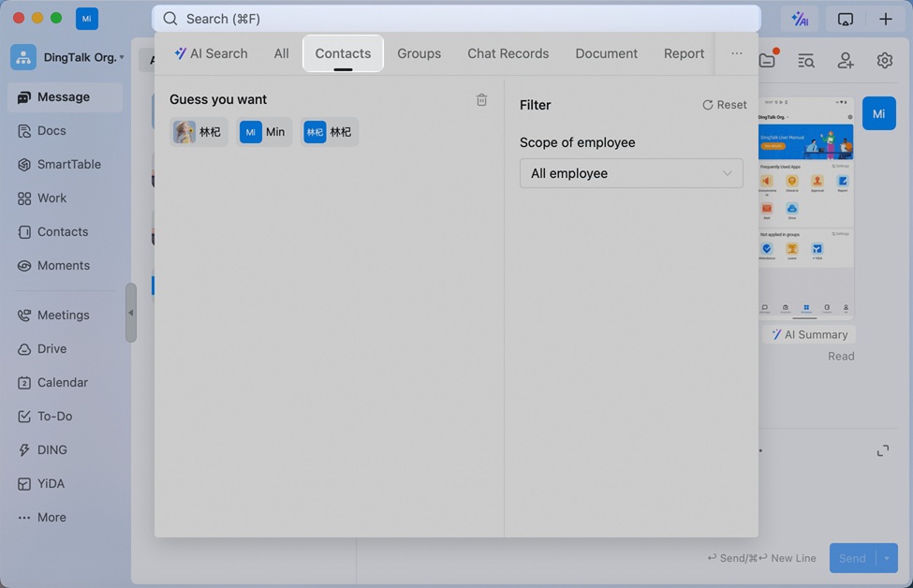
Task: Click the AI Summary button
Action: pos(809,335)
